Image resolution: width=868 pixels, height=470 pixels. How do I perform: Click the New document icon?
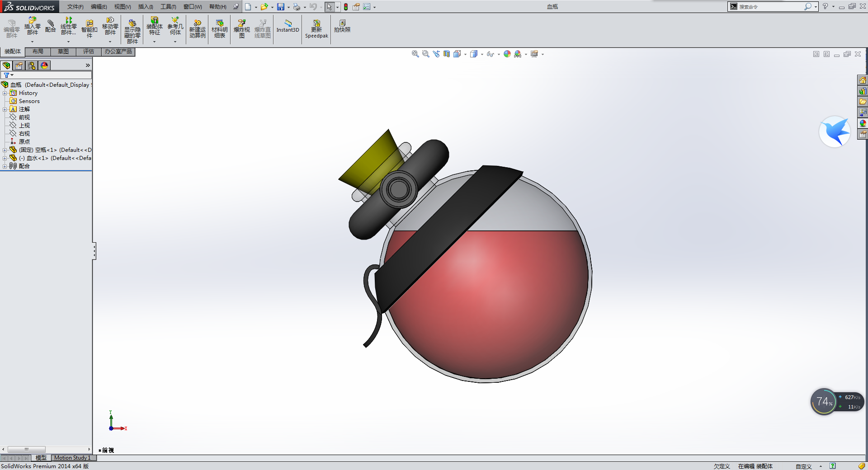click(248, 7)
